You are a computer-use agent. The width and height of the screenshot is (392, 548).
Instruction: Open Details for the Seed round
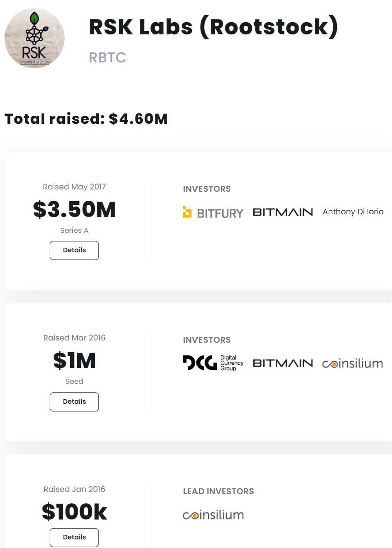point(74,402)
